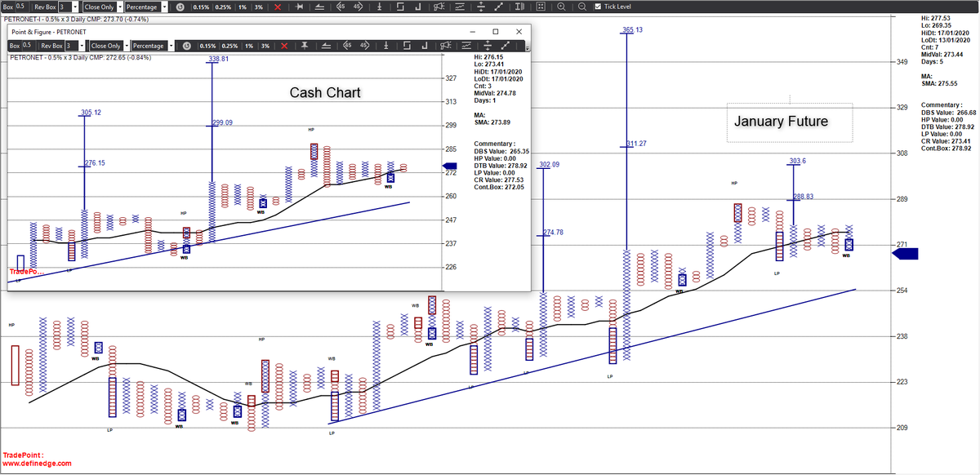Zoom out using the magnifier minus icon

(581, 7)
